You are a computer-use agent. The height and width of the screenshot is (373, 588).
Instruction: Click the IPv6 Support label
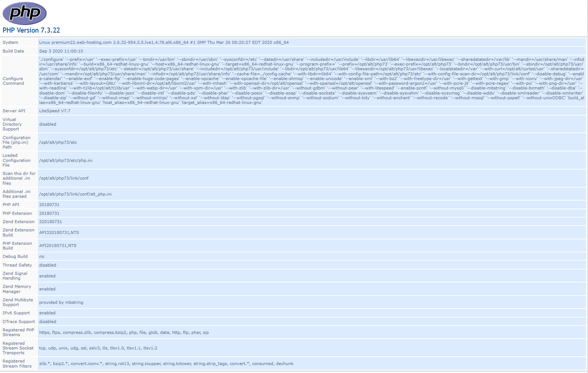pyautogui.click(x=16, y=313)
